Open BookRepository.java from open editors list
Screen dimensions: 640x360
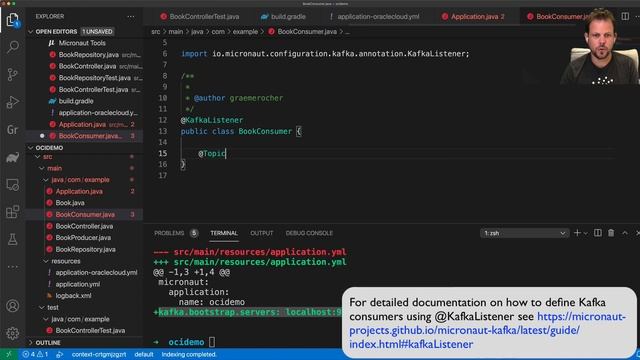coord(89,55)
